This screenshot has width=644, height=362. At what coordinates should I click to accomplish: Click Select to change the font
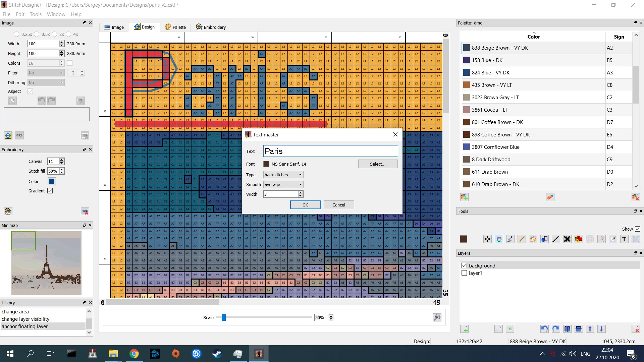pyautogui.click(x=378, y=164)
